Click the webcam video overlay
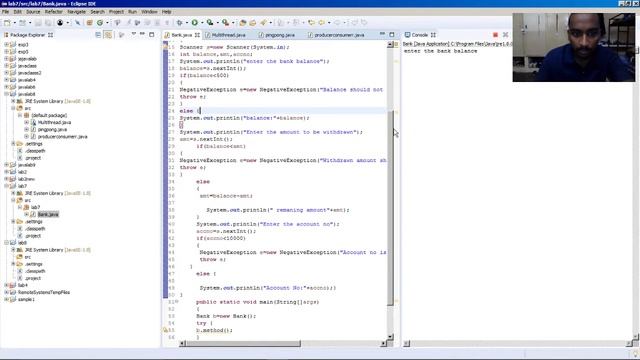The height and width of the screenshot is (360, 640). click(574, 47)
